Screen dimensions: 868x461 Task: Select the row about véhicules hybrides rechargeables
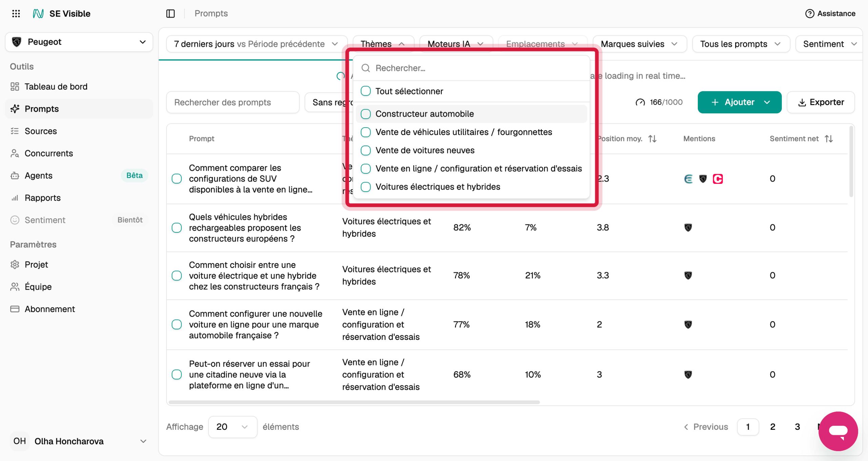pos(177,228)
